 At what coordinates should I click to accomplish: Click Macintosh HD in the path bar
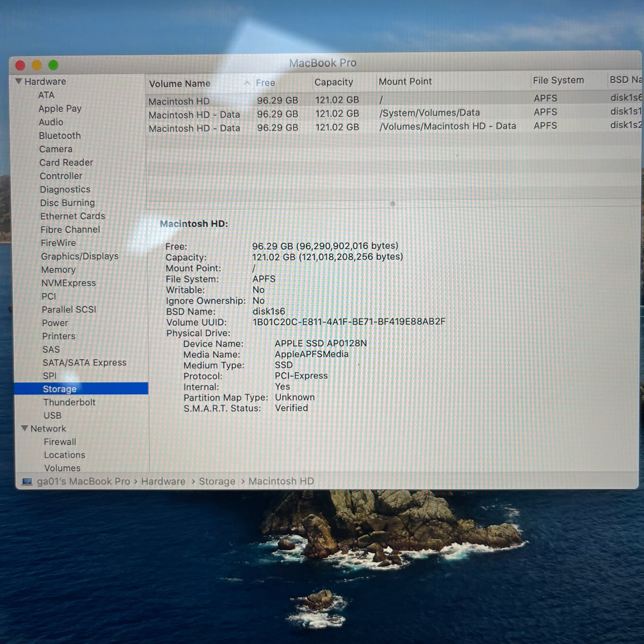pos(281,481)
